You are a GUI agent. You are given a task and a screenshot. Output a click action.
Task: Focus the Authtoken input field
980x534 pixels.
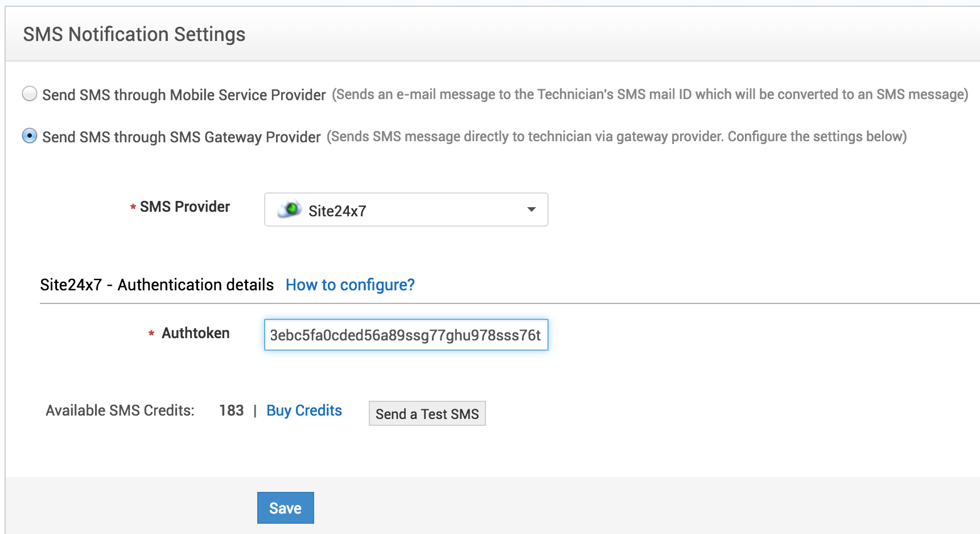(x=405, y=335)
